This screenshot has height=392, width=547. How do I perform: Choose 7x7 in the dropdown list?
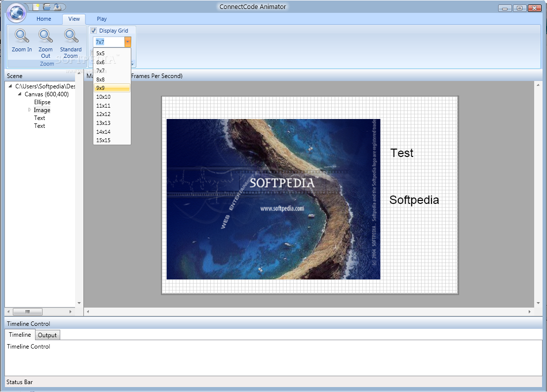click(x=112, y=71)
